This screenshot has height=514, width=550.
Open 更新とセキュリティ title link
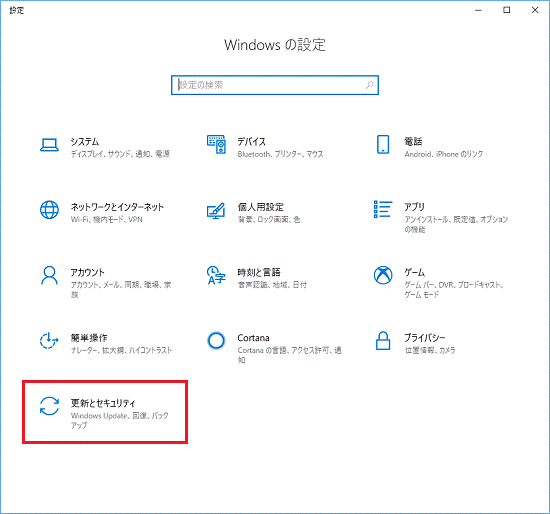coord(103,403)
